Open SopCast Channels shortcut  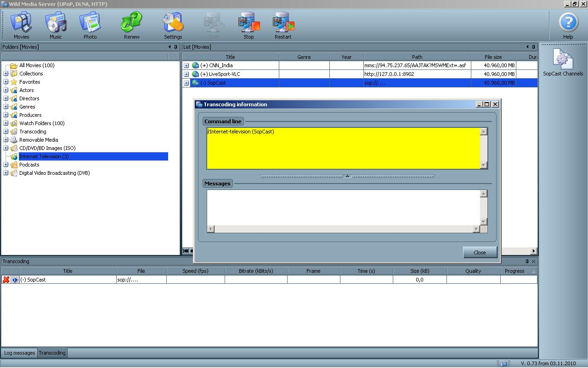(x=563, y=63)
